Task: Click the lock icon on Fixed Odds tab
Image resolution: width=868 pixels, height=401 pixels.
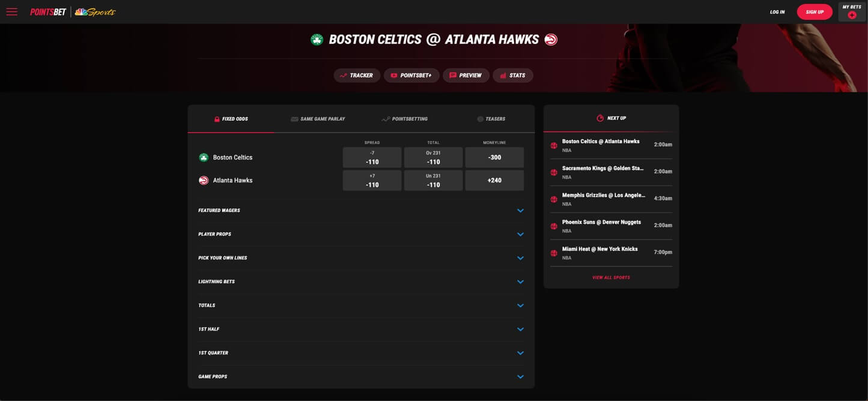Action: coord(217,119)
